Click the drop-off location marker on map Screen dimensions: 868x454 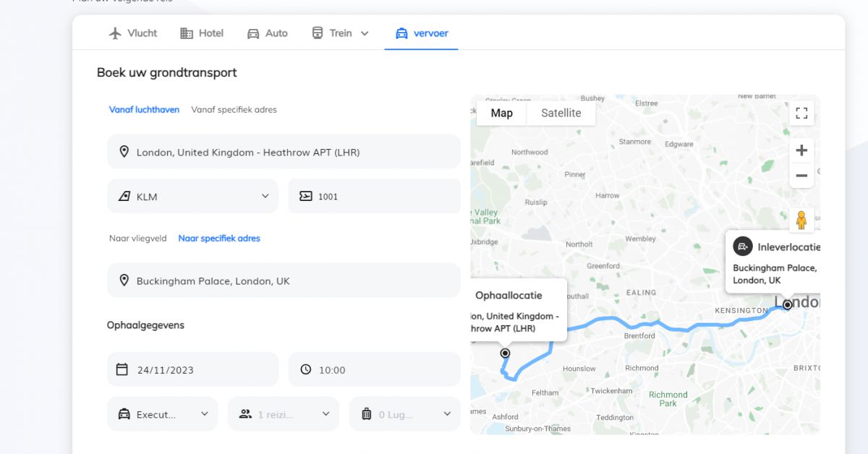787,305
